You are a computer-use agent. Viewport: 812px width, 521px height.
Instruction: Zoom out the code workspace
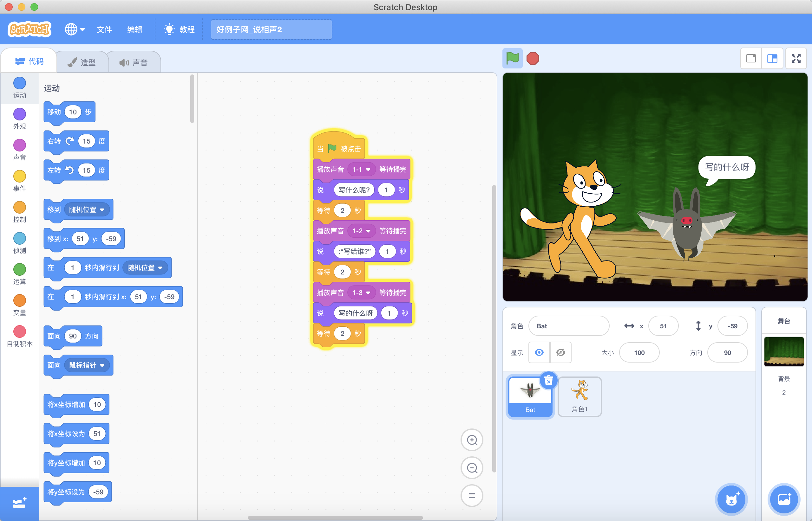(x=472, y=468)
